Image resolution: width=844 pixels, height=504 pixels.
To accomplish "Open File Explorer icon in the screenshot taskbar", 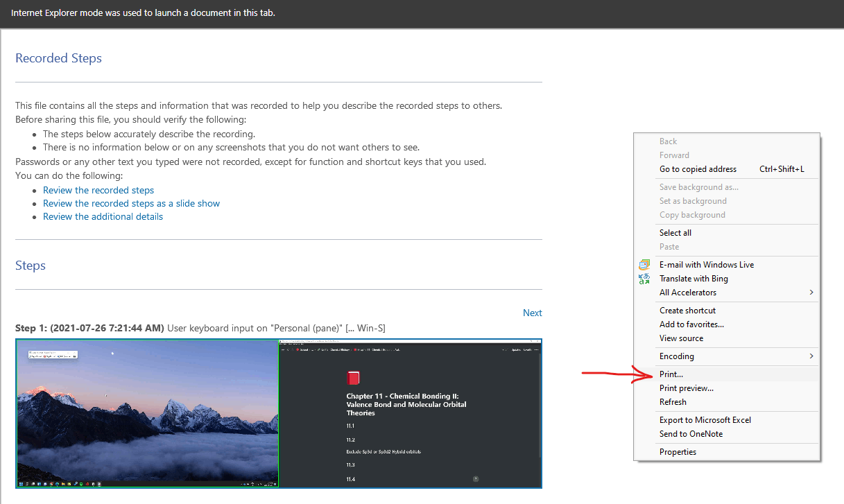I will [x=64, y=483].
